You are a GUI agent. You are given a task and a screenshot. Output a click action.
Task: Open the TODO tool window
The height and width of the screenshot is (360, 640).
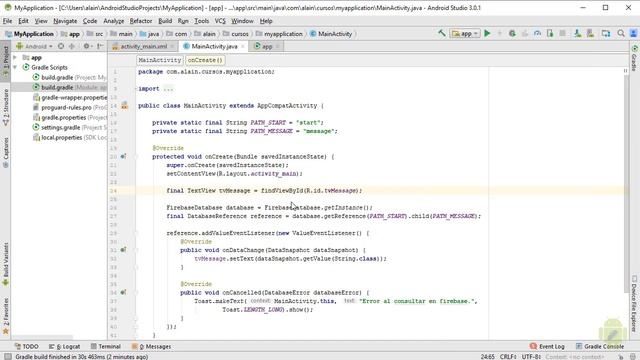(27, 346)
